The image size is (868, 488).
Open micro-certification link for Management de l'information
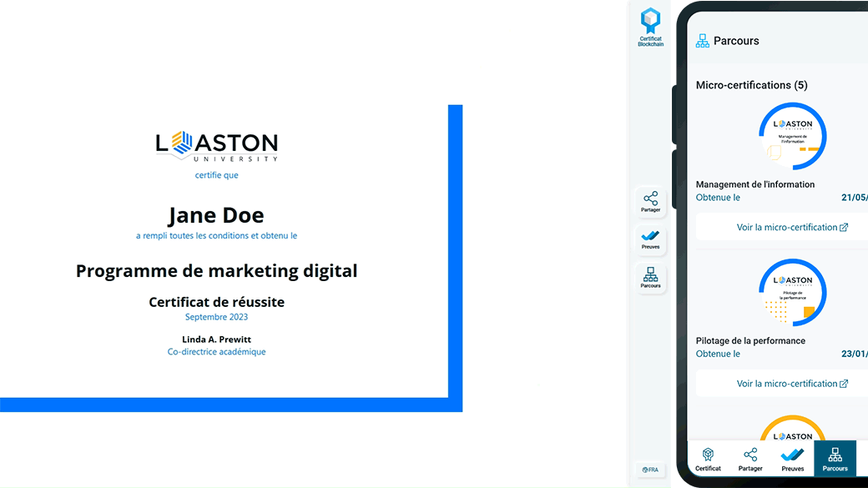(791, 228)
